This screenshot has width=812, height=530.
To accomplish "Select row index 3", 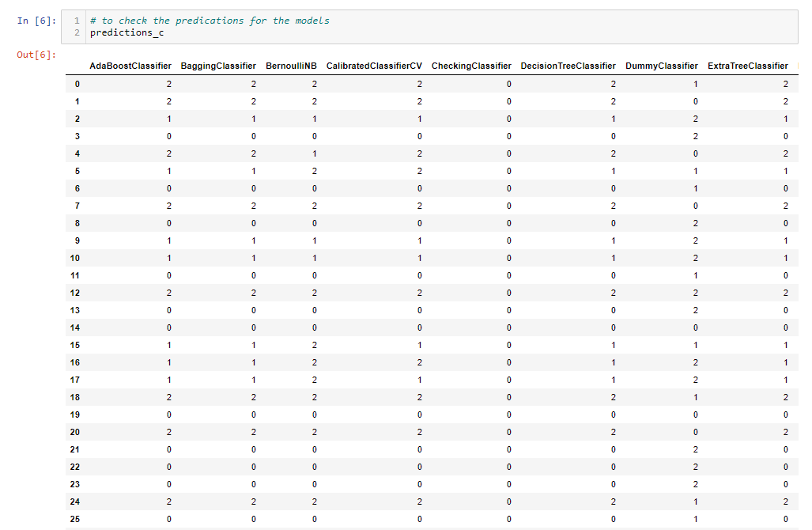I will click(x=77, y=136).
